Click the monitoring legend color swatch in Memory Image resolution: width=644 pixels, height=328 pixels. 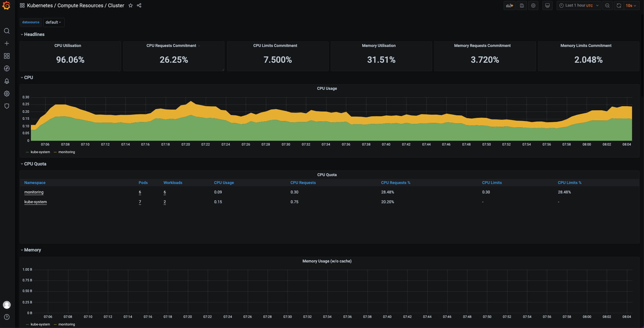[56, 325]
